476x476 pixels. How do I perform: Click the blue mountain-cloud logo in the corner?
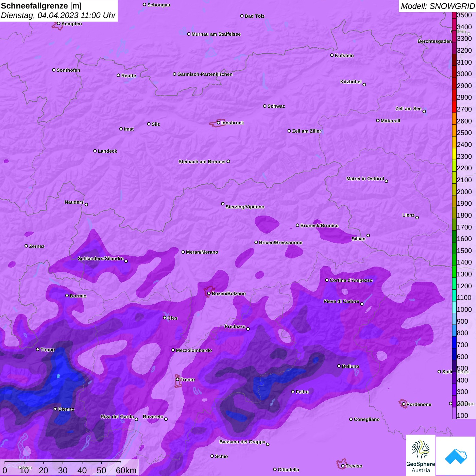tap(456, 456)
